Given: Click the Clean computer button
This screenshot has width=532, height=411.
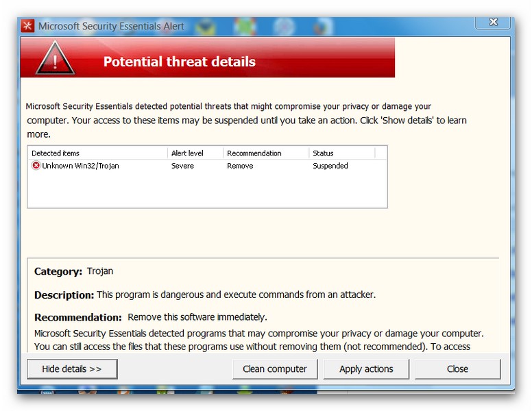Looking at the screenshot, I should click(x=275, y=369).
